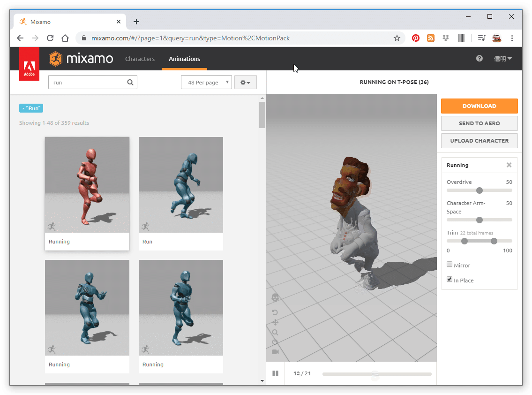Image resolution: width=532 pixels, height=395 pixels.
Task: Click the Trim left handle
Action: click(465, 241)
